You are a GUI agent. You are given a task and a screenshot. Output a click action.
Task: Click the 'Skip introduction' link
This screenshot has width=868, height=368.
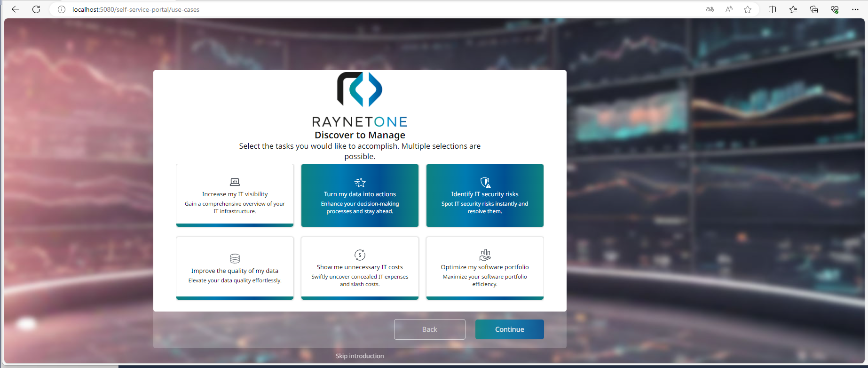tap(360, 356)
